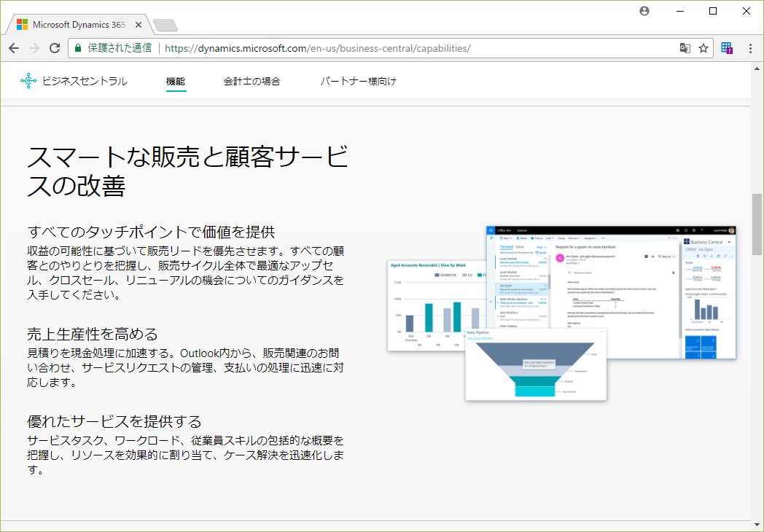
Task: Click the 保護された通信 secure label
Action: click(120, 48)
